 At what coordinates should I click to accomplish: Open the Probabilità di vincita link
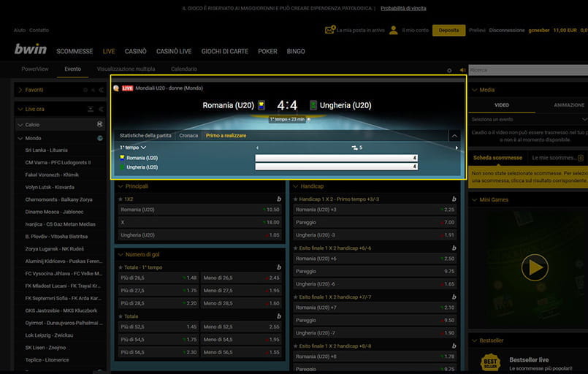click(403, 8)
